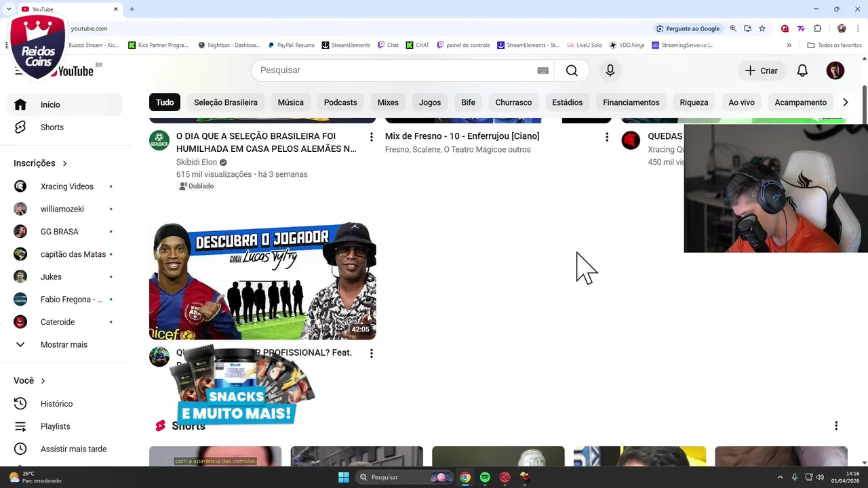Image resolution: width=868 pixels, height=488 pixels.
Task: Click the Criar button
Action: point(762,70)
